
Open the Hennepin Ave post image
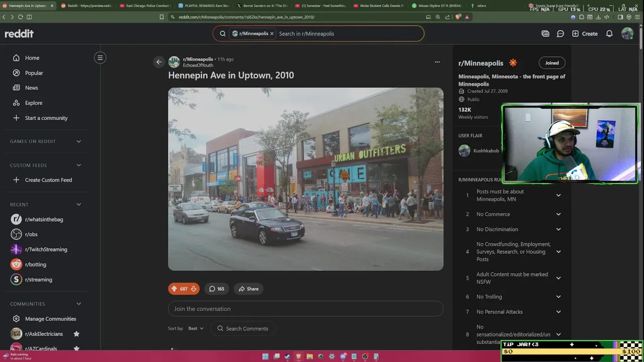(305, 179)
